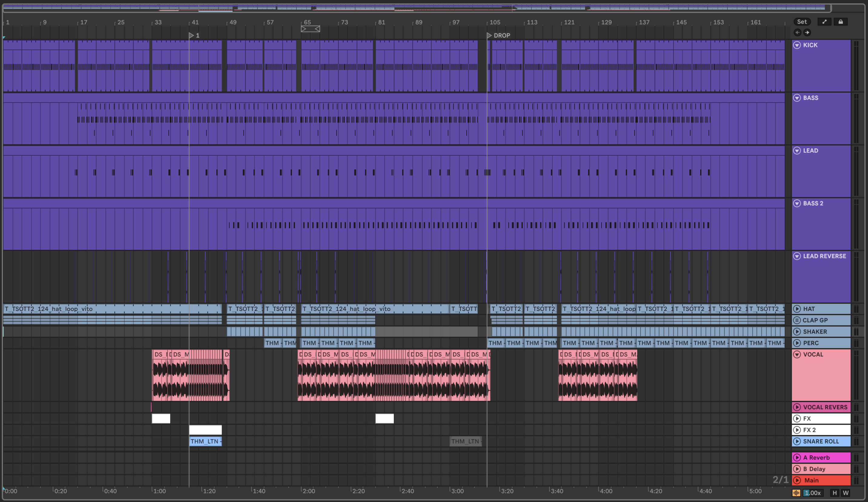Image resolution: width=868 pixels, height=502 pixels.
Task: Select the blue THM_LTN snare roll clip
Action: coord(205,441)
